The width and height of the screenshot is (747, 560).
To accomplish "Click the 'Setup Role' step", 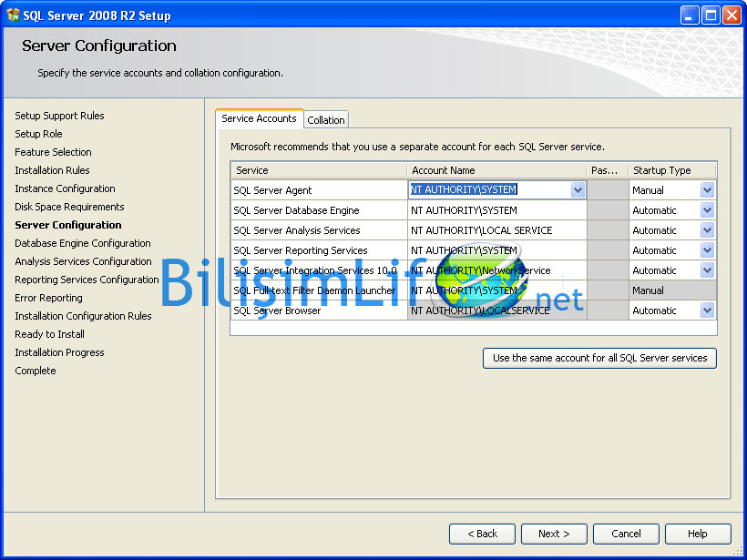I will (38, 134).
